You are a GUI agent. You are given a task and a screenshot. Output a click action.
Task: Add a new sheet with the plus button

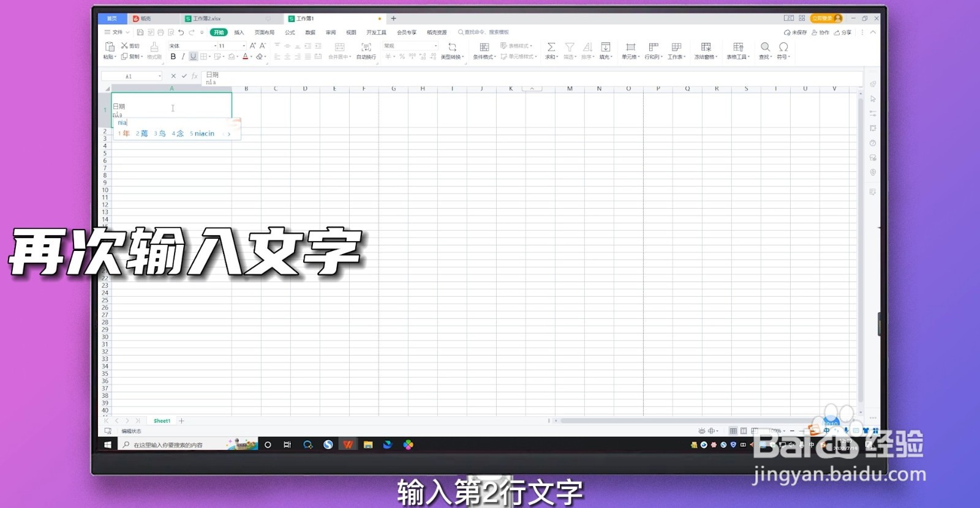point(181,421)
